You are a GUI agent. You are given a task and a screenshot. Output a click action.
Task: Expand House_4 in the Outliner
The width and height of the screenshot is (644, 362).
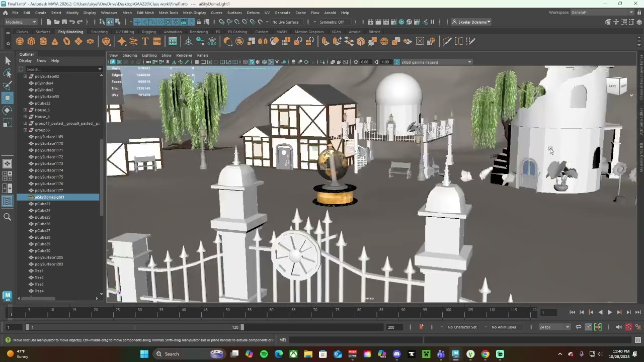[x=25, y=117]
